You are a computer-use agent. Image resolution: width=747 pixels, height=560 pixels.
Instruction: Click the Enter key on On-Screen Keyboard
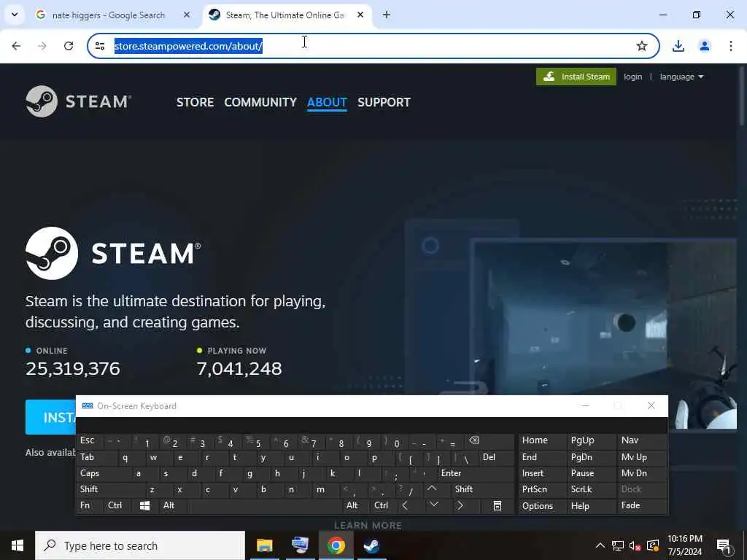coord(476,473)
